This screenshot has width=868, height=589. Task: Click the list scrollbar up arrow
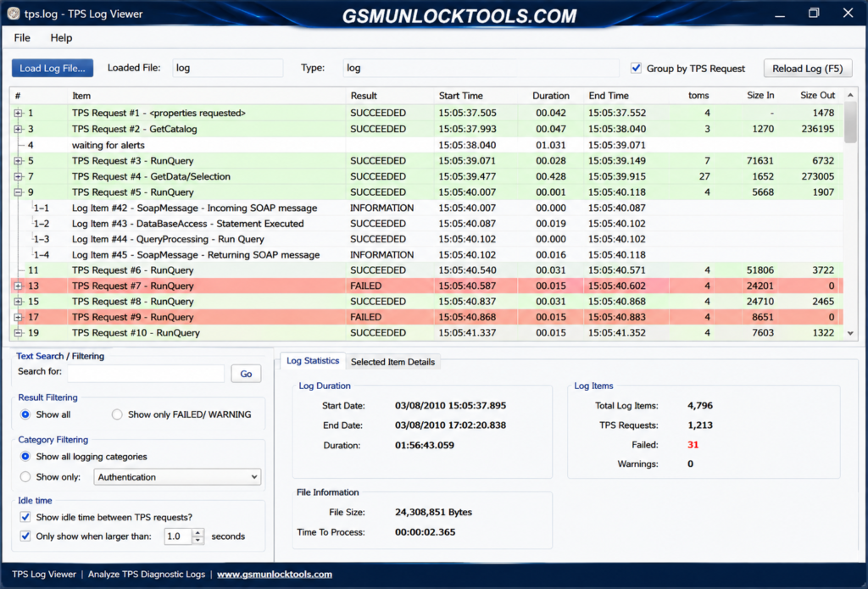850,95
